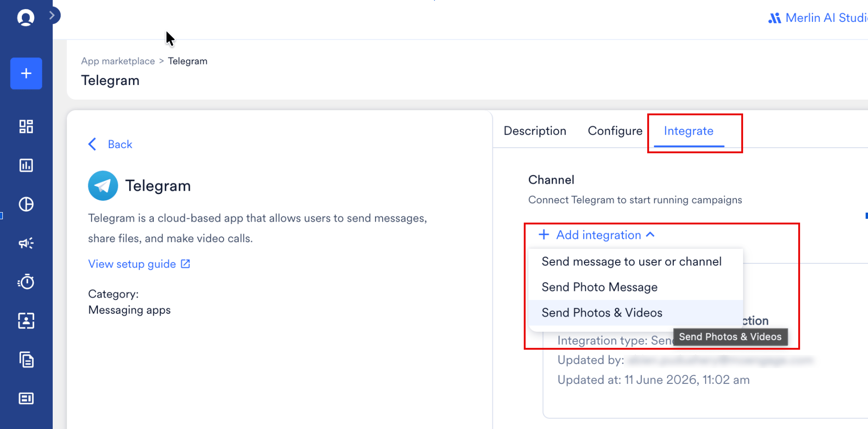The height and width of the screenshot is (429, 868).
Task: Click the back chevron arrow icon
Action: click(93, 144)
